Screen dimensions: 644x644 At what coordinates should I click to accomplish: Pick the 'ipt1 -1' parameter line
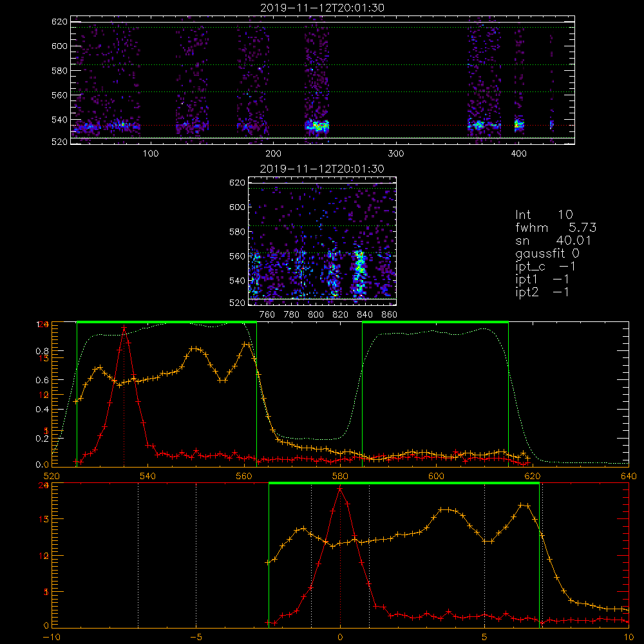(542, 279)
